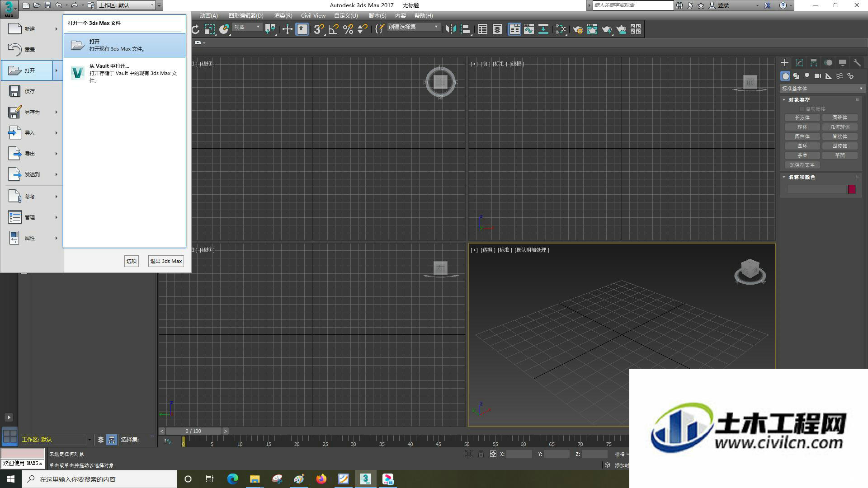Image resolution: width=868 pixels, height=488 pixels.
Task: Toggle Percent Snap icon
Action: tap(348, 29)
